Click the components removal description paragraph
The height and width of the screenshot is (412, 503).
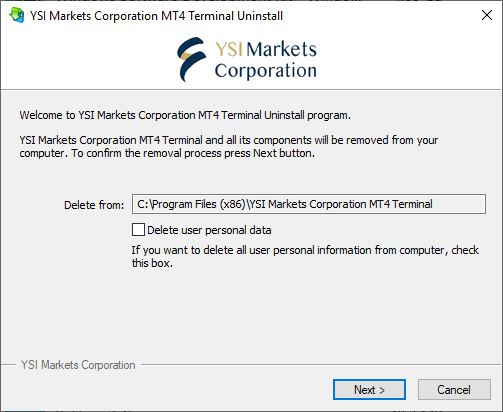pos(229,146)
